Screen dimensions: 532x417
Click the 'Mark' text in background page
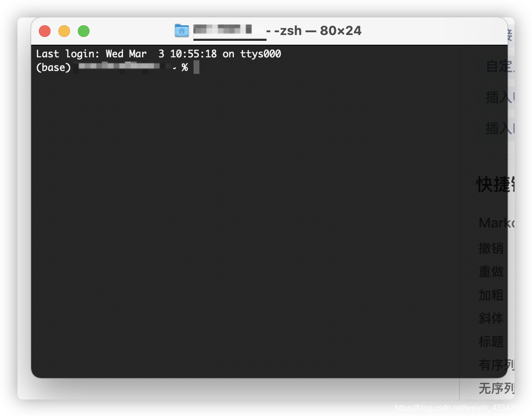[x=497, y=223]
